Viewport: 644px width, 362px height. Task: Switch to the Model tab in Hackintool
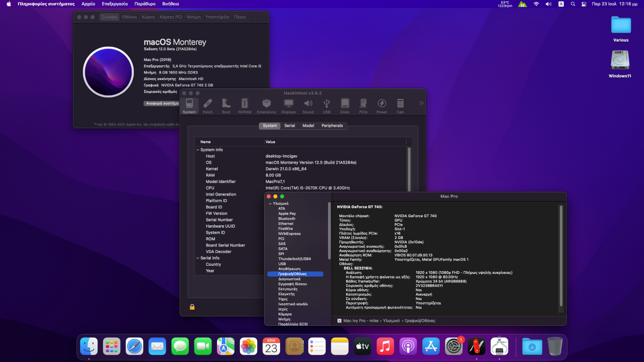pyautogui.click(x=308, y=125)
